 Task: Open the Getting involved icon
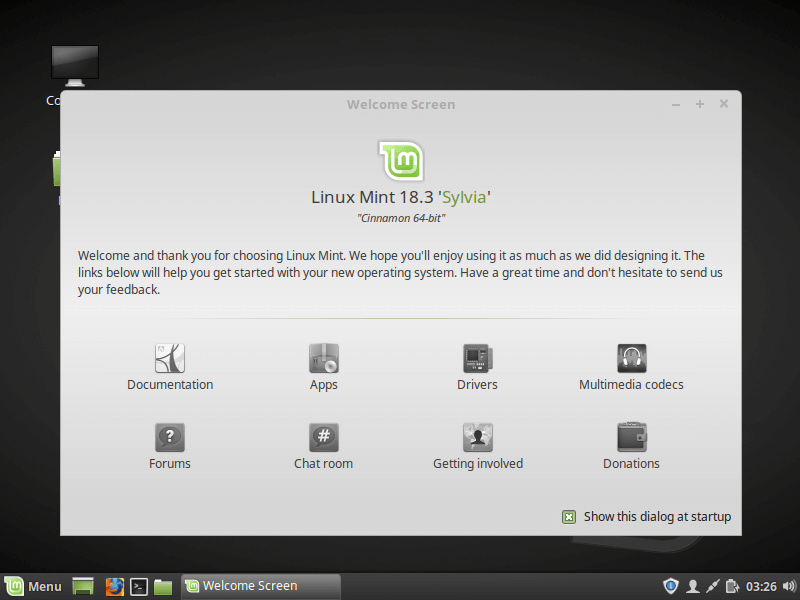[x=477, y=437]
